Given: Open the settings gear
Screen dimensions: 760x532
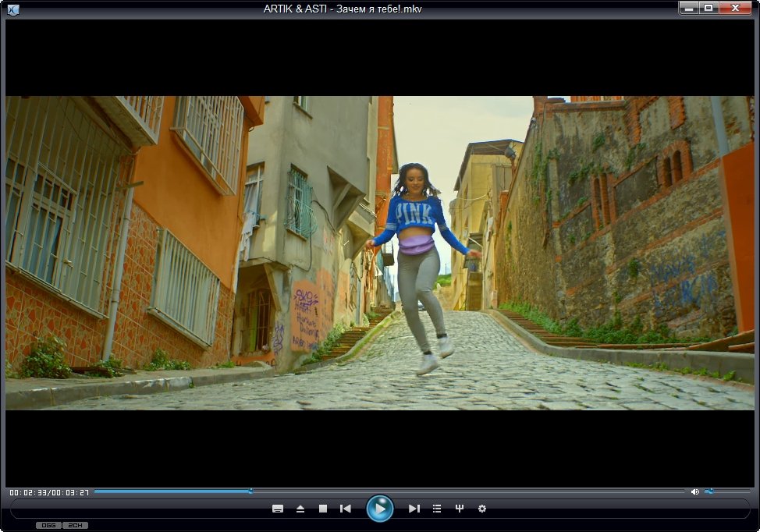Looking at the screenshot, I should (x=481, y=509).
